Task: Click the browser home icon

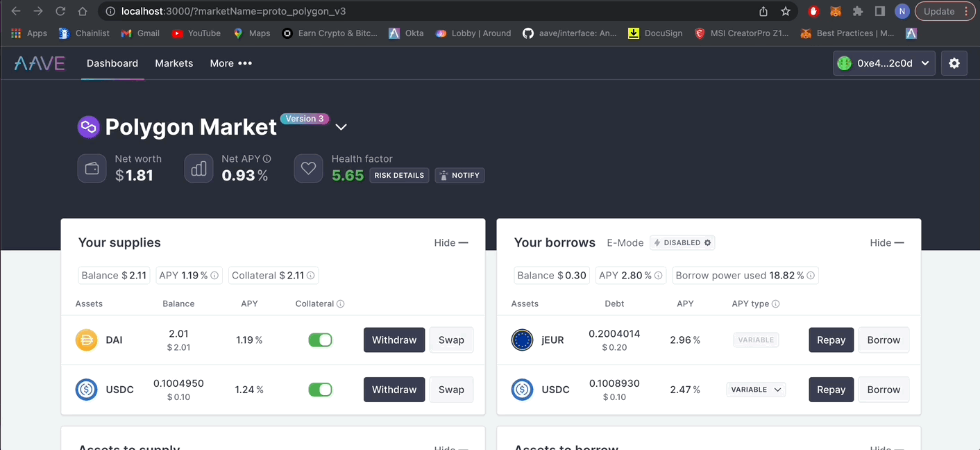Action: click(83, 11)
